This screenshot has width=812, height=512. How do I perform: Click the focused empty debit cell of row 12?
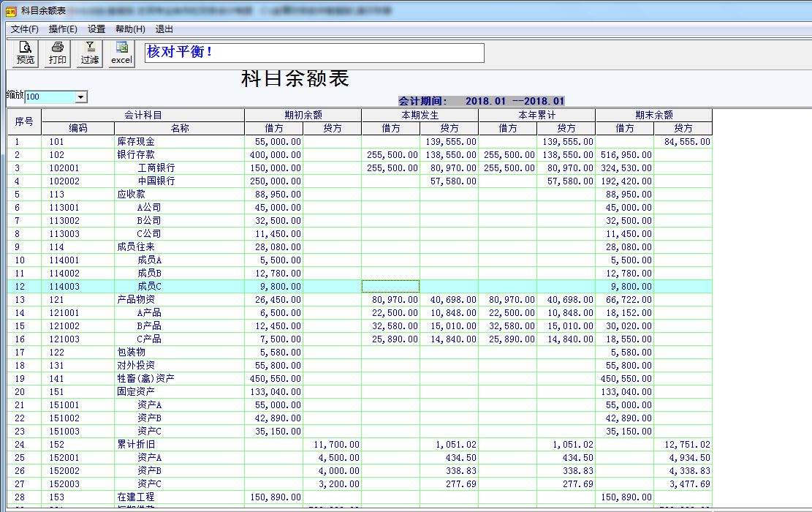pyautogui.click(x=390, y=287)
